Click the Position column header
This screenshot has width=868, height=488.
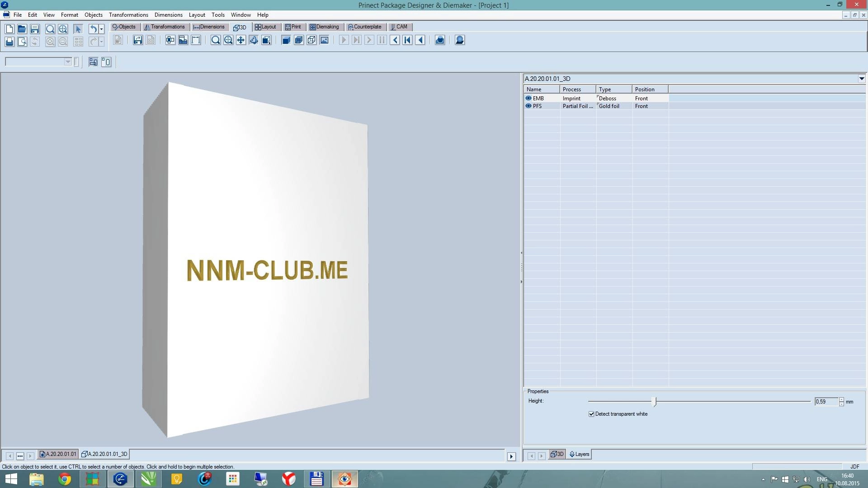tap(650, 89)
